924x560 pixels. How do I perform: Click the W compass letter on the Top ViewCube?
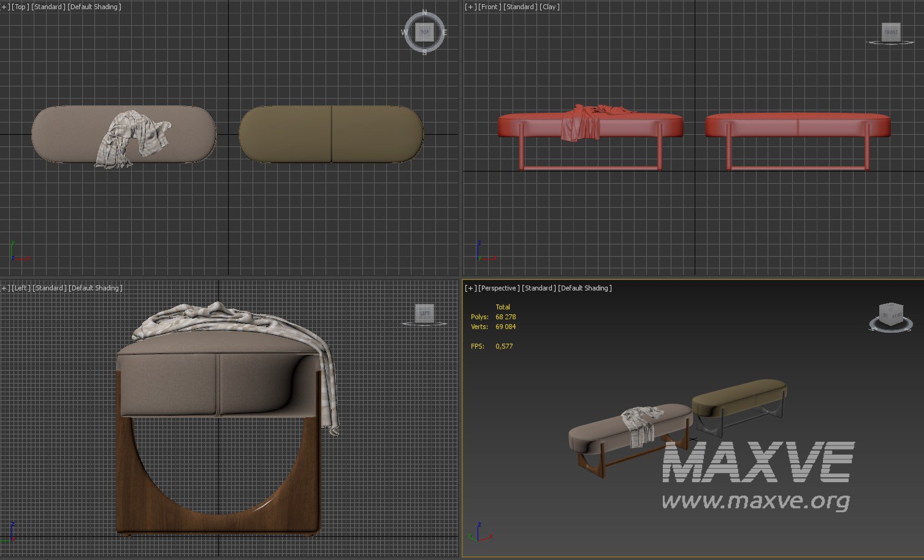tap(404, 32)
